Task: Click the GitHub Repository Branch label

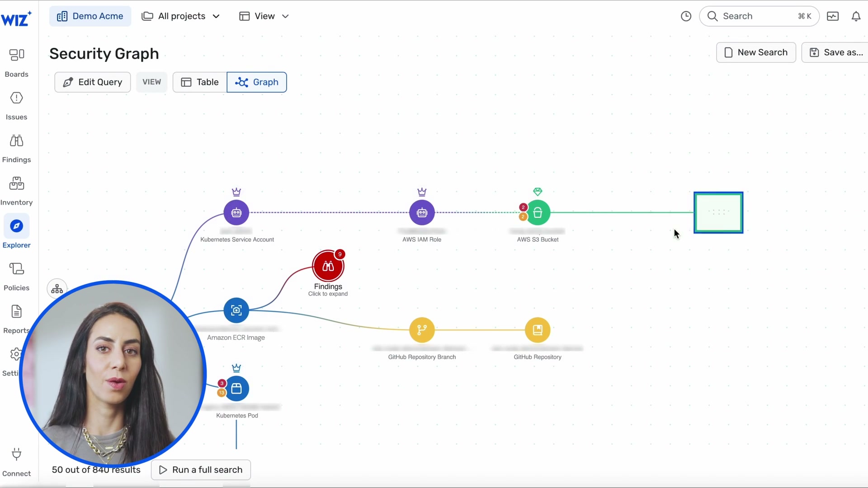Action: click(x=422, y=357)
